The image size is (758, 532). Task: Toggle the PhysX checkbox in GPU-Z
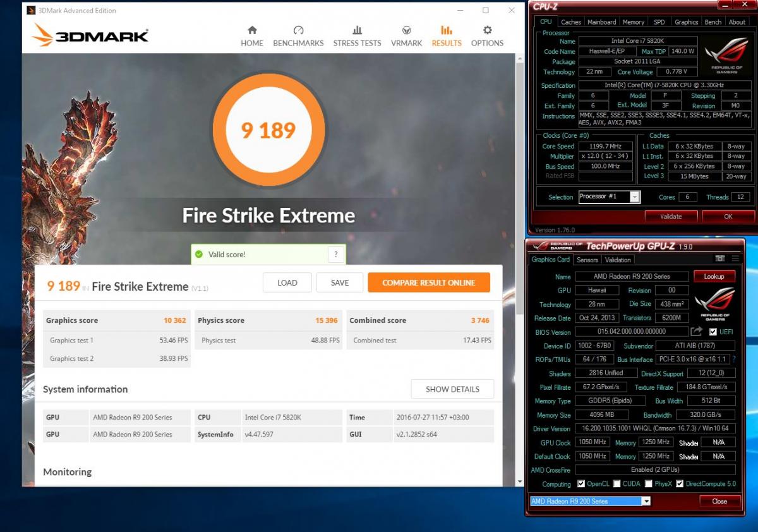648,484
